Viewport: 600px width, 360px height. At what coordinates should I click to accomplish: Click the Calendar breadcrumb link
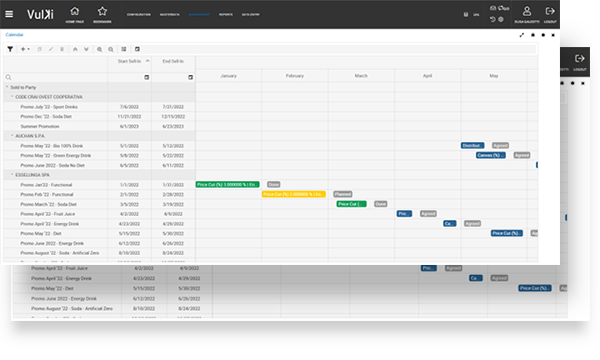tap(14, 35)
